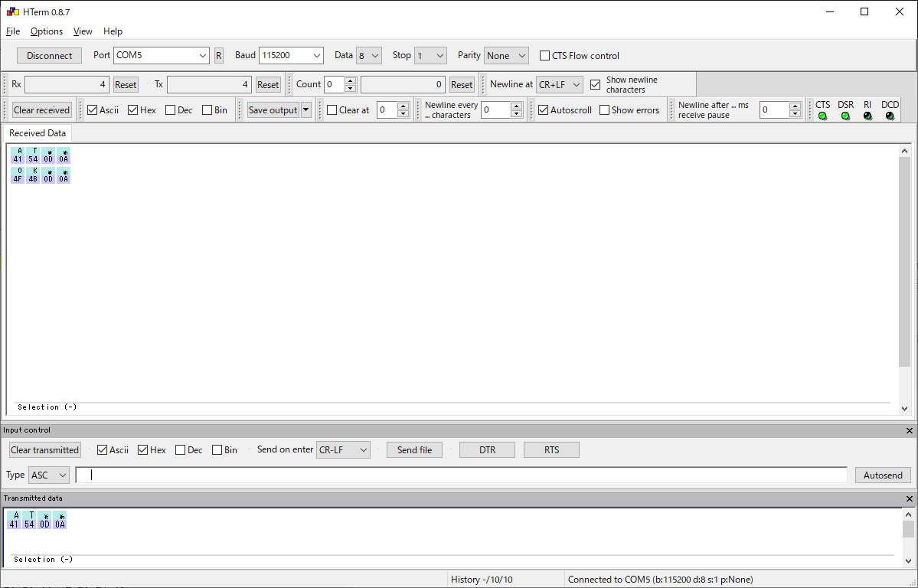918x588 pixels.
Task: Click the RI status indicator LED
Action: (x=867, y=116)
